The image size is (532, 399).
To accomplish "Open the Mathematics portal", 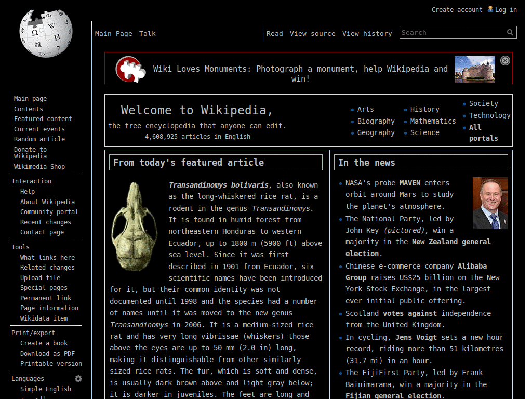I will point(433,121).
